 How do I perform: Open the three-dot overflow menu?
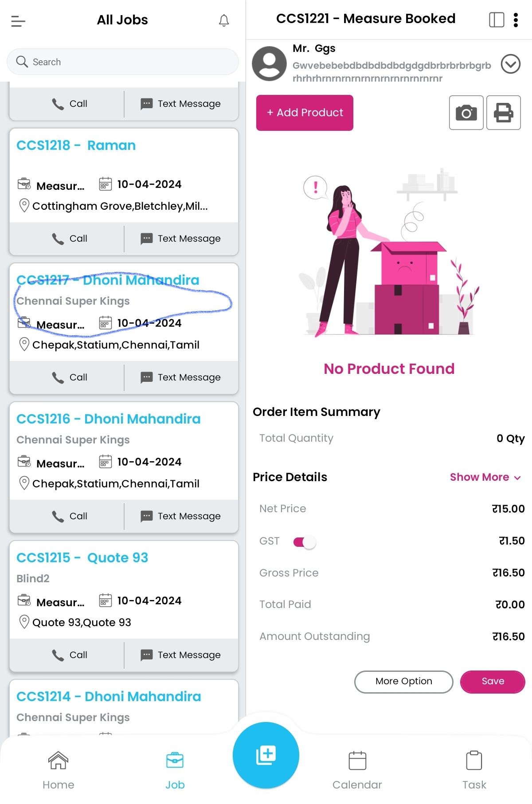pos(516,20)
